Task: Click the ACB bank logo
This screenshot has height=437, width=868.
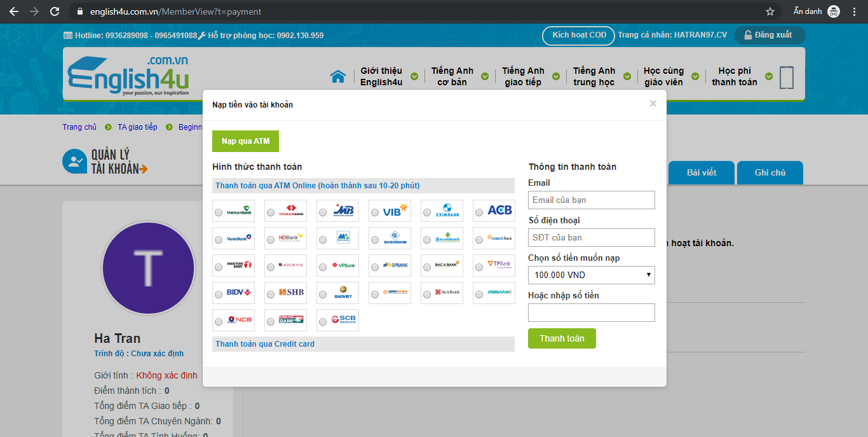Action: pos(501,209)
